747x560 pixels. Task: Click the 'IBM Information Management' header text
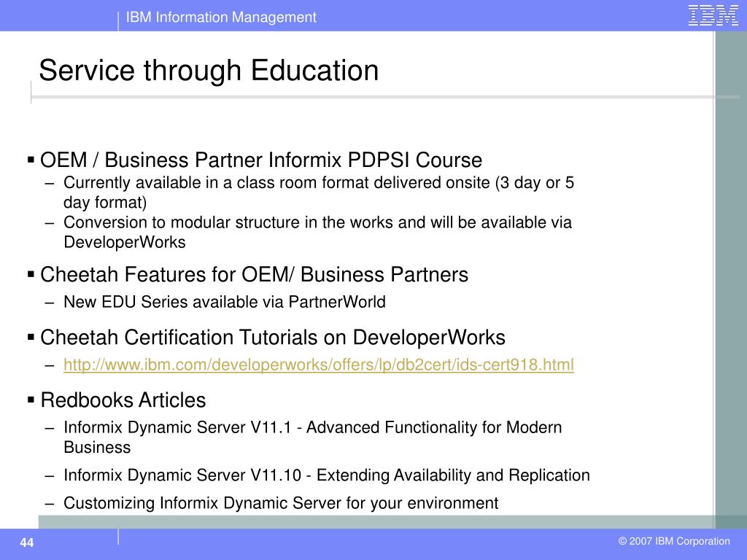[x=221, y=17]
